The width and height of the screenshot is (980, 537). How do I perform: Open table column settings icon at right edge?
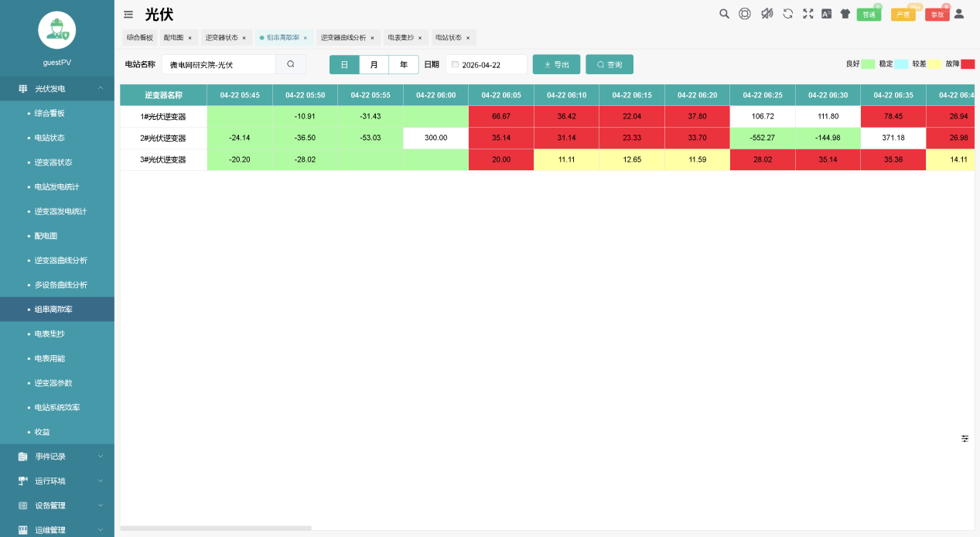pos(965,439)
